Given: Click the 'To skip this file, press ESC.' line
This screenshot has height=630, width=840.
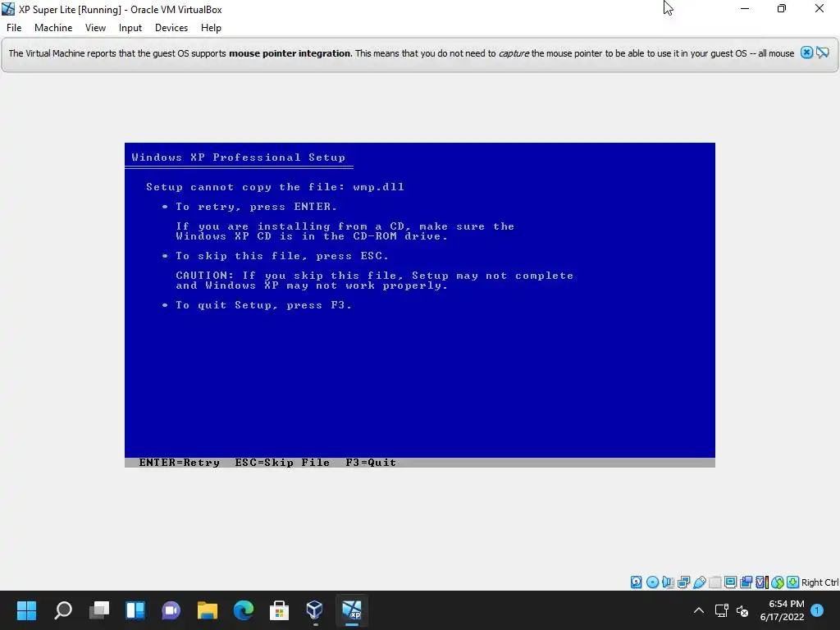Looking at the screenshot, I should [282, 256].
